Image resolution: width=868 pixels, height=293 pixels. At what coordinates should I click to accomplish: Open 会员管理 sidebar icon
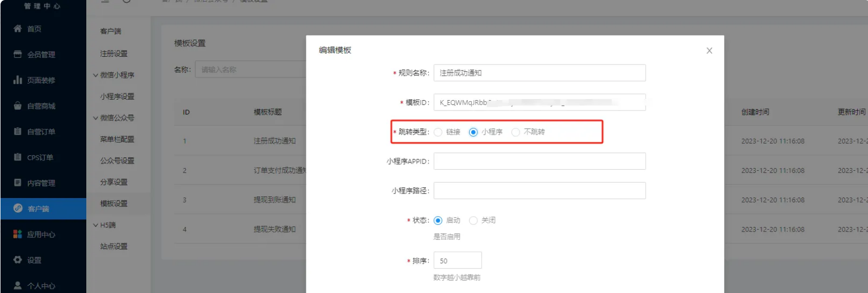click(x=18, y=54)
